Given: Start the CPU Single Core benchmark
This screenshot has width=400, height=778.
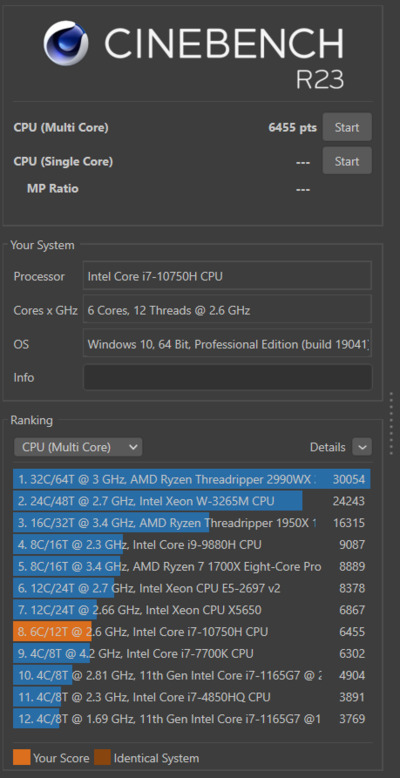Looking at the screenshot, I should tap(347, 161).
